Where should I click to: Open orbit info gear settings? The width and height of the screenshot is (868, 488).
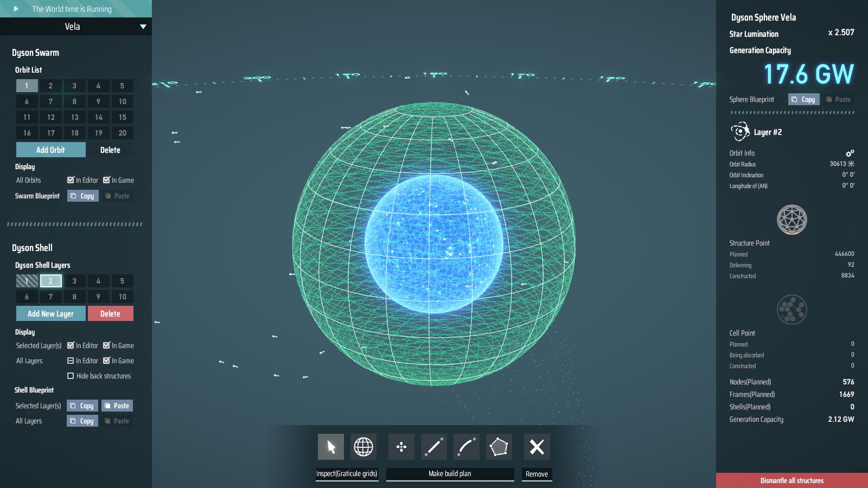pyautogui.click(x=850, y=153)
